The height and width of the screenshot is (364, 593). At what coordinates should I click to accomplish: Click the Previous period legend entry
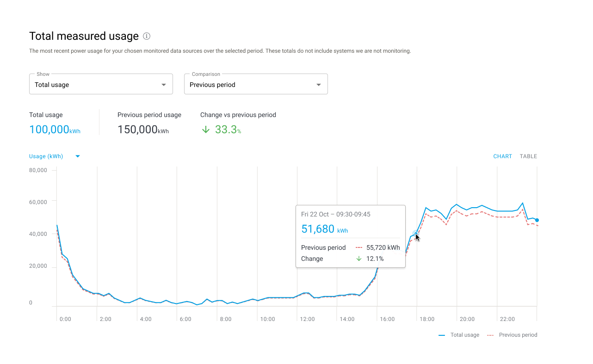512,335
